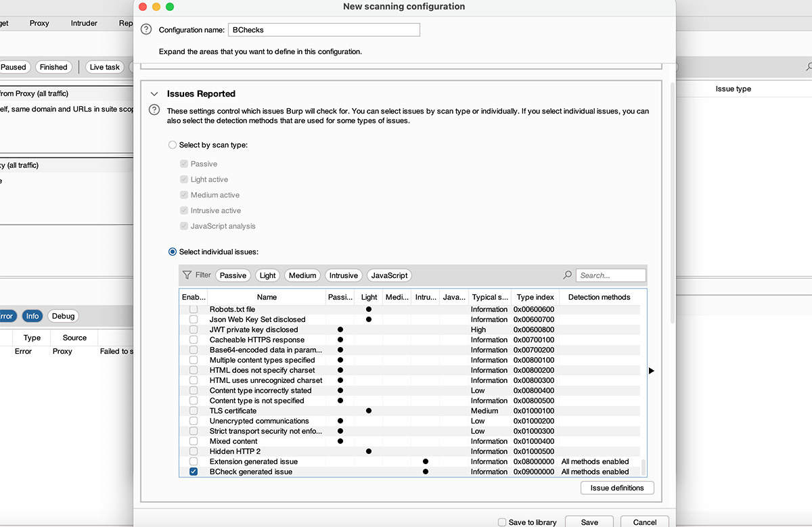Open help icon for Issues Reported
Viewport: 812px width, 527px height.
point(154,110)
